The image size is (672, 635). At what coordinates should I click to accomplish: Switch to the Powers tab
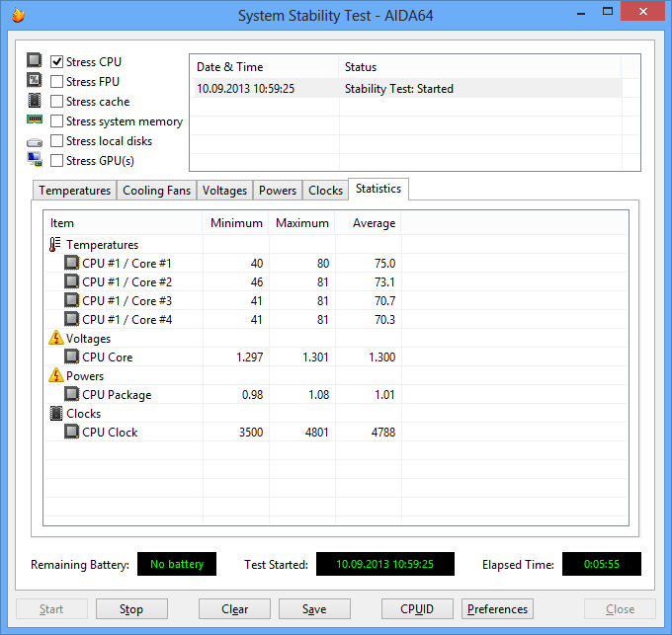pos(278,191)
